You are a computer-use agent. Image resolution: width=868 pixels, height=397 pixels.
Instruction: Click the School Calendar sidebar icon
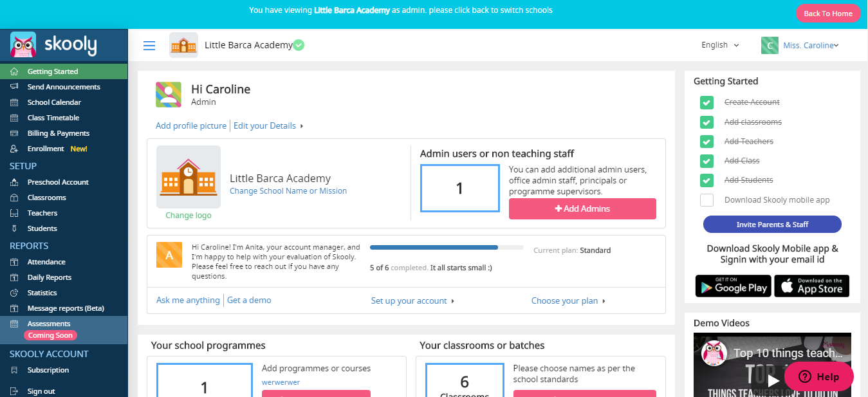(x=14, y=102)
